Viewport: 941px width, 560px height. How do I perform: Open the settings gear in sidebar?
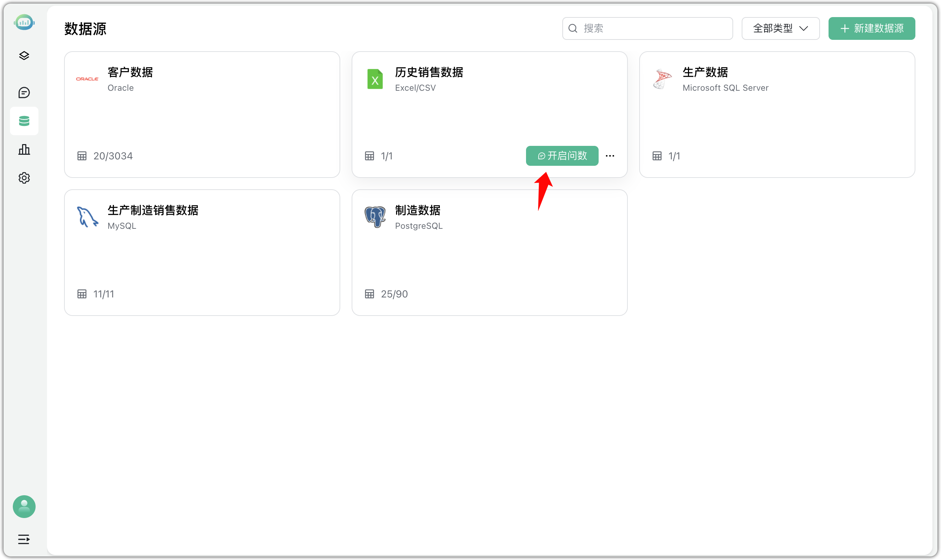point(24,178)
